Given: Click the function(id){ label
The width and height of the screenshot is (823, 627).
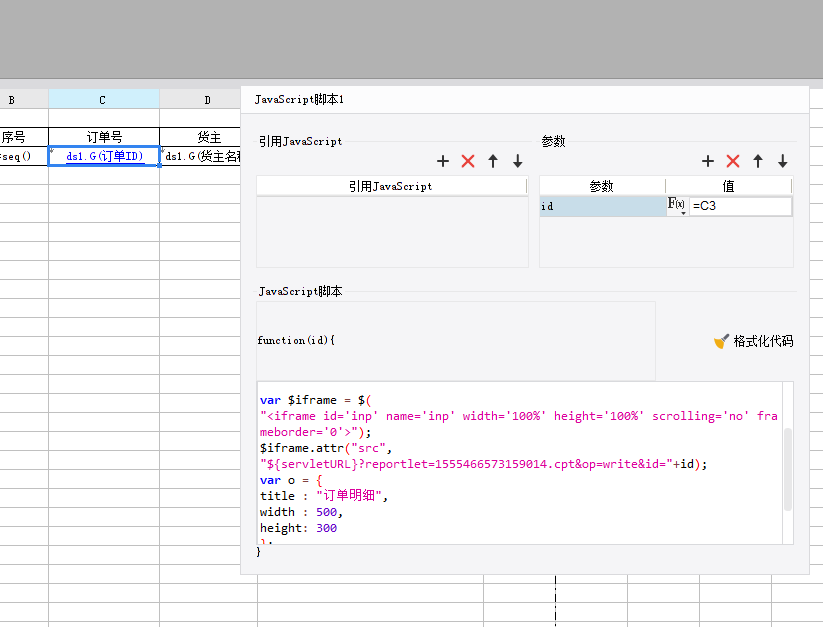Looking at the screenshot, I should click(296, 340).
